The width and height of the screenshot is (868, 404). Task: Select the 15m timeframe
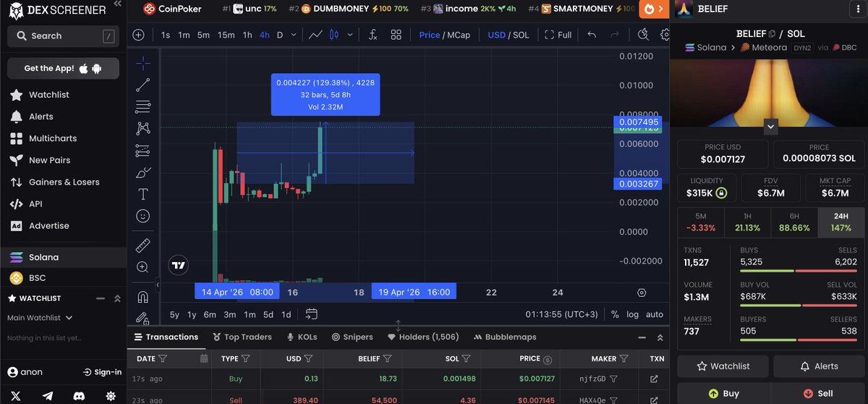click(226, 35)
